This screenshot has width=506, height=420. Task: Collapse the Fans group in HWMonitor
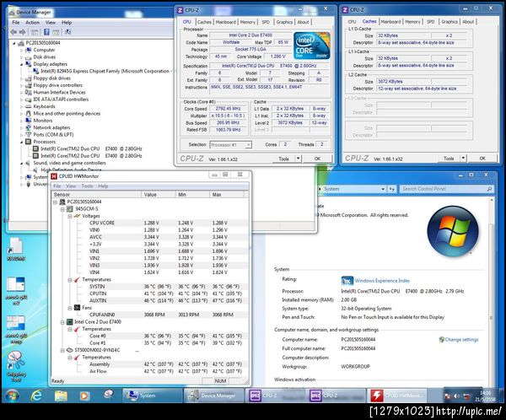(69, 308)
